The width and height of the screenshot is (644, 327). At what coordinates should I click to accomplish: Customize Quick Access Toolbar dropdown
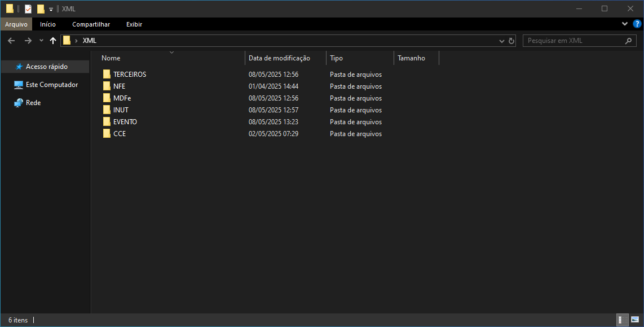click(51, 9)
